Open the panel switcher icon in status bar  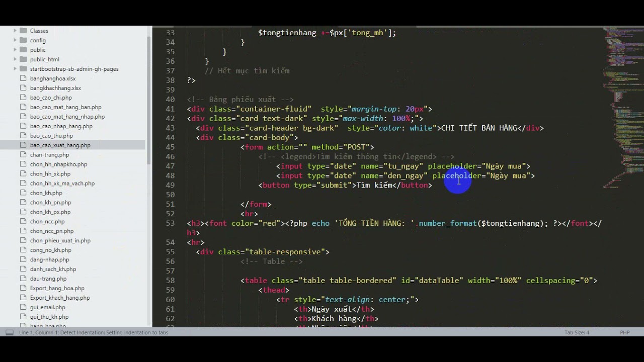pos(9,333)
